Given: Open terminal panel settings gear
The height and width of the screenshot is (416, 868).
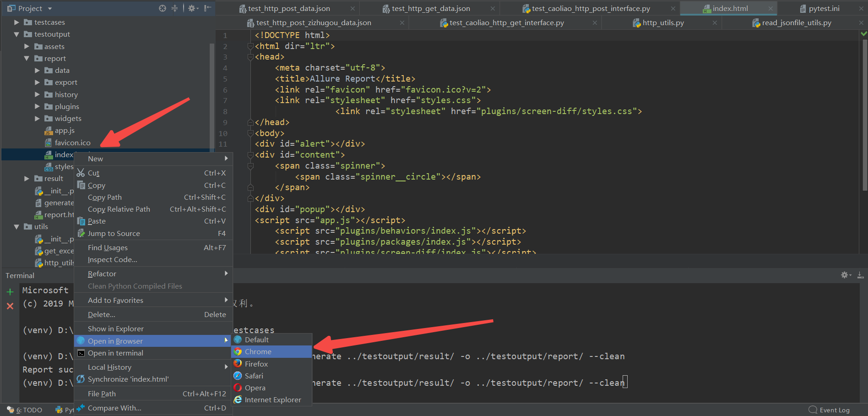Looking at the screenshot, I should point(845,275).
